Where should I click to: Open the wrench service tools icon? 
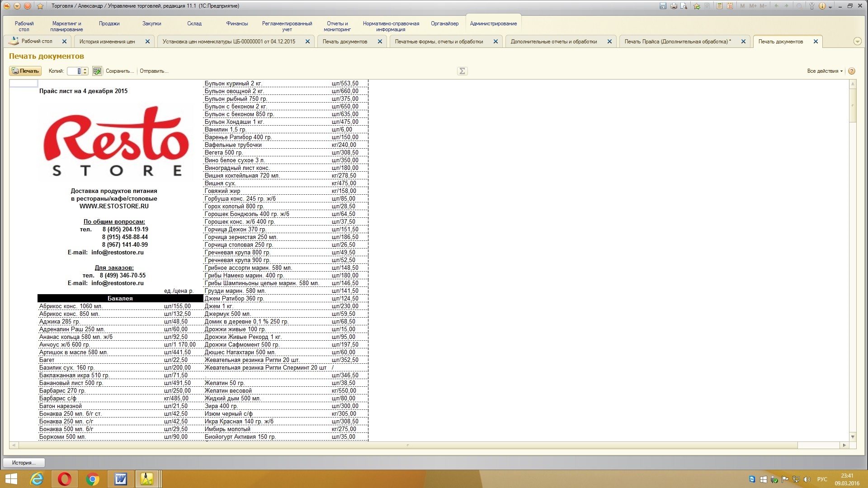click(812, 6)
